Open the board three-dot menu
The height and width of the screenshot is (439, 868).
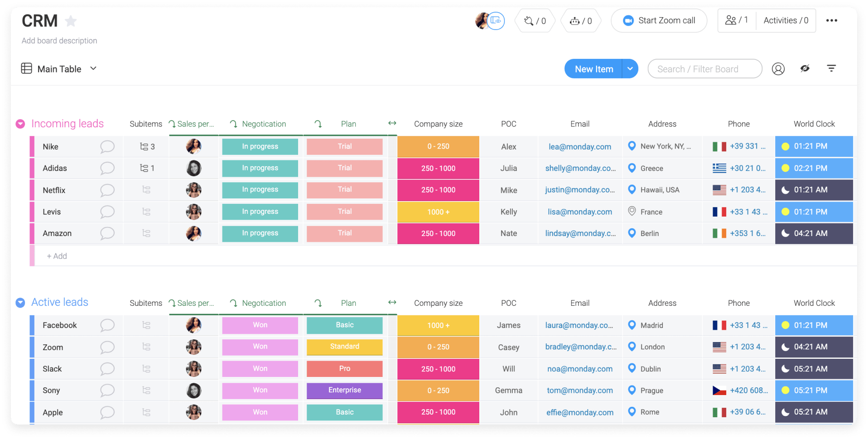point(832,20)
